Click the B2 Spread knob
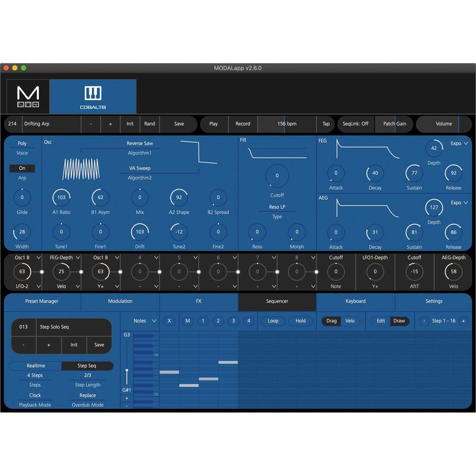The width and height of the screenshot is (476, 476). click(218, 198)
